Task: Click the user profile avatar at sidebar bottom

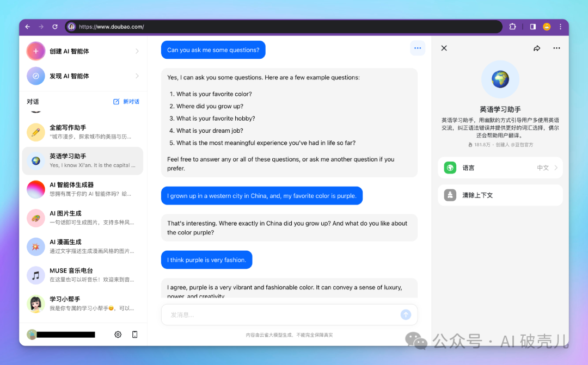Action: point(32,335)
